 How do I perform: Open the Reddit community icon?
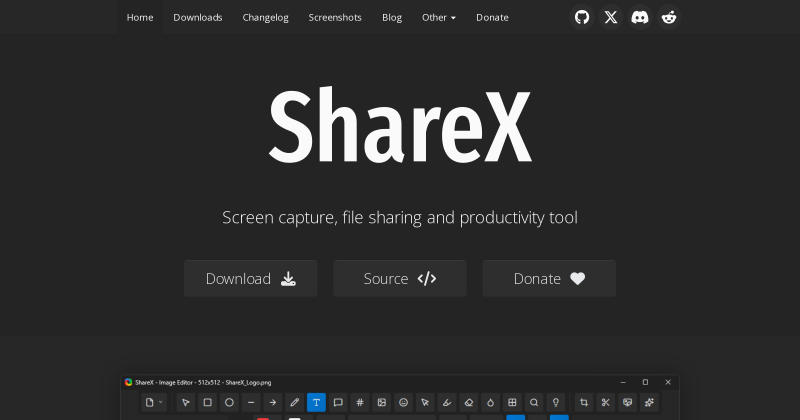point(669,17)
